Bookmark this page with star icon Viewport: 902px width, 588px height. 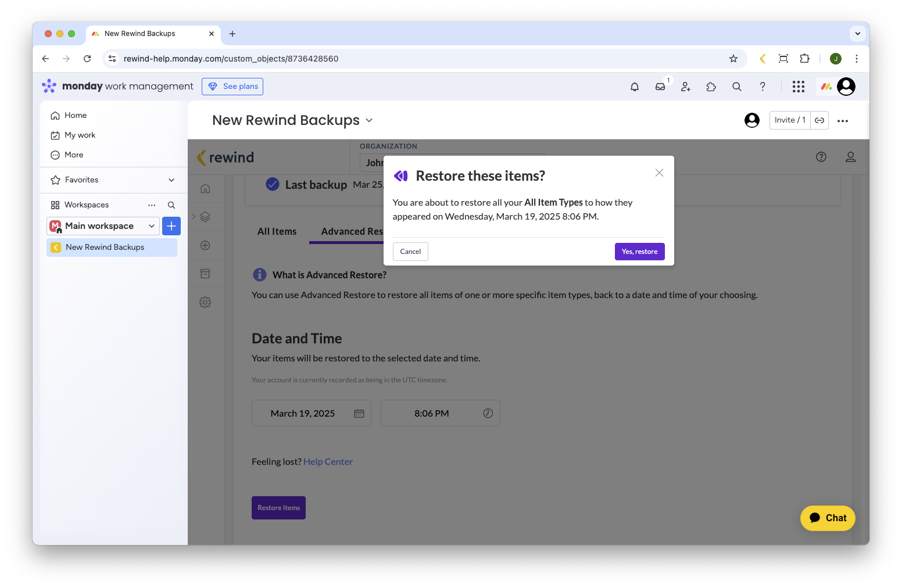(733, 59)
